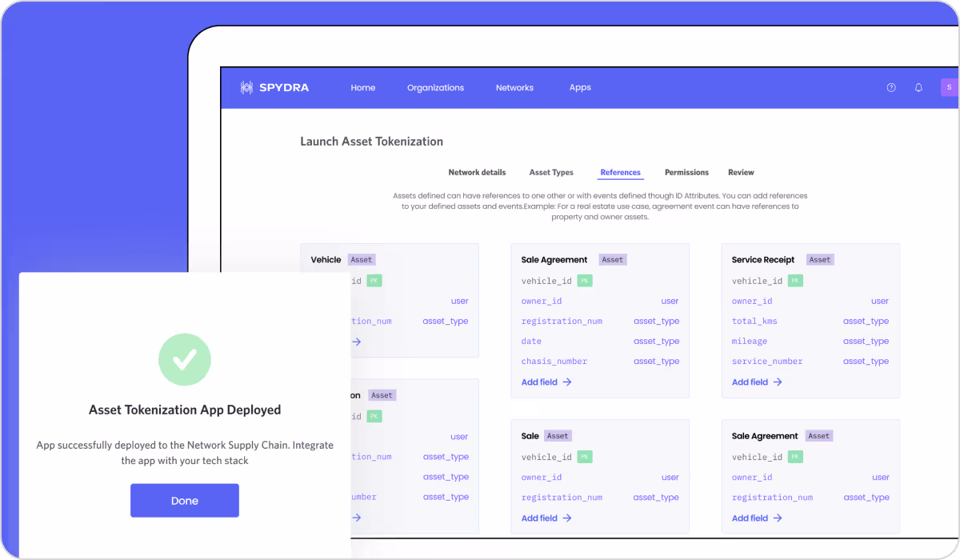Go to the Review step tab

click(741, 173)
